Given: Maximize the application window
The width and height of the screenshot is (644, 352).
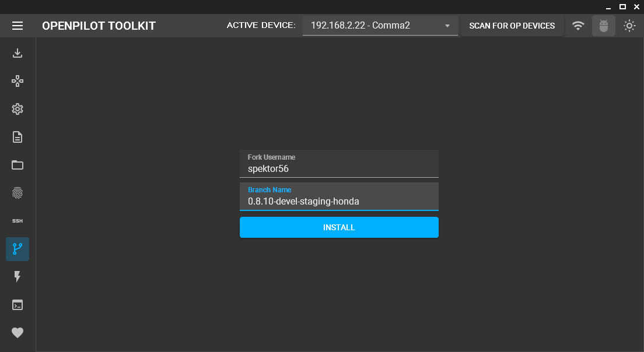Looking at the screenshot, I should [x=622, y=6].
